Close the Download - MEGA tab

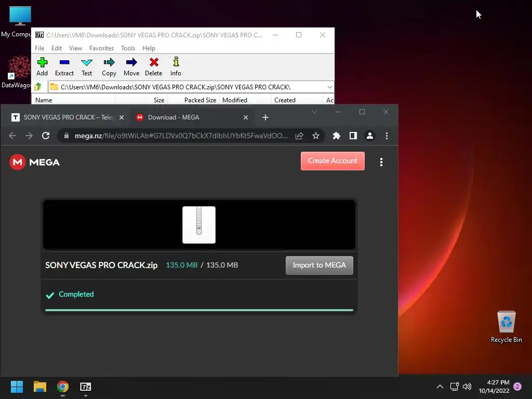pos(246,117)
